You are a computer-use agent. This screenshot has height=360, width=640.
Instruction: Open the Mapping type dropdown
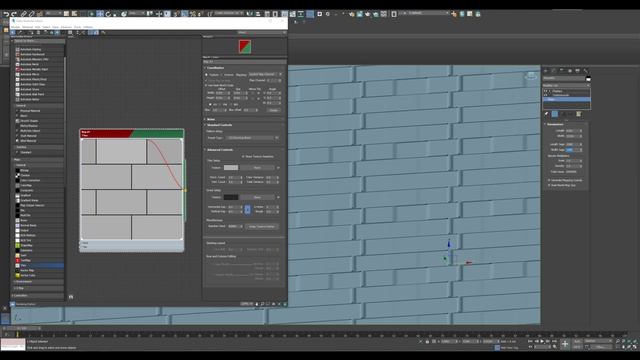(x=265, y=74)
